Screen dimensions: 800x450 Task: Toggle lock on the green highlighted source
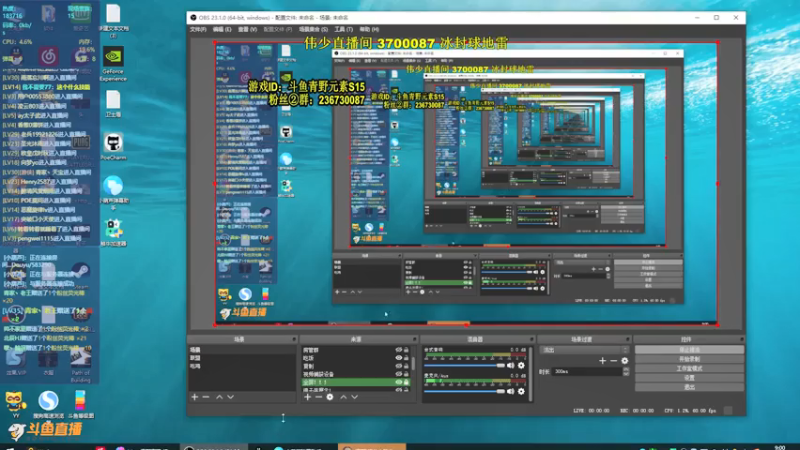(x=406, y=382)
